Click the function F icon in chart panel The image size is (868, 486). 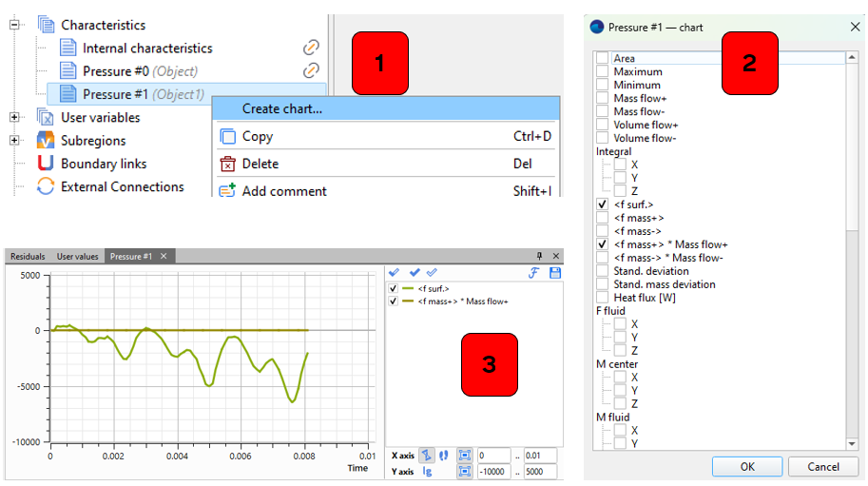pos(534,273)
